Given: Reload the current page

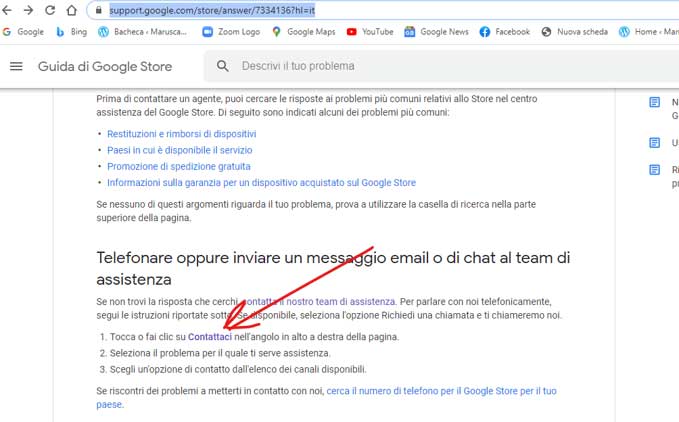Looking at the screenshot, I should 50,10.
